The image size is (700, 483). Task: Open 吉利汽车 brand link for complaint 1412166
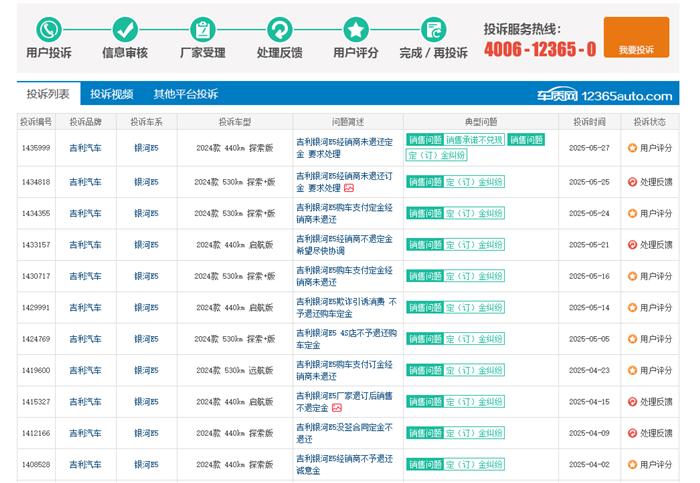[85, 433]
